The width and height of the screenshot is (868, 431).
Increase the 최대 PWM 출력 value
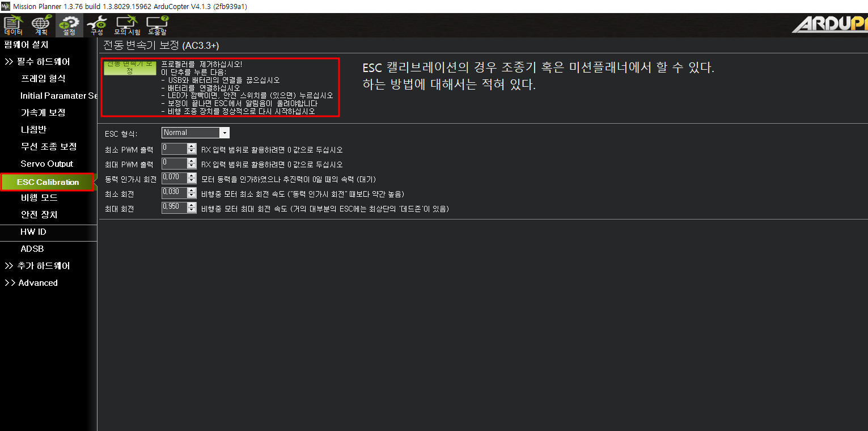point(192,161)
